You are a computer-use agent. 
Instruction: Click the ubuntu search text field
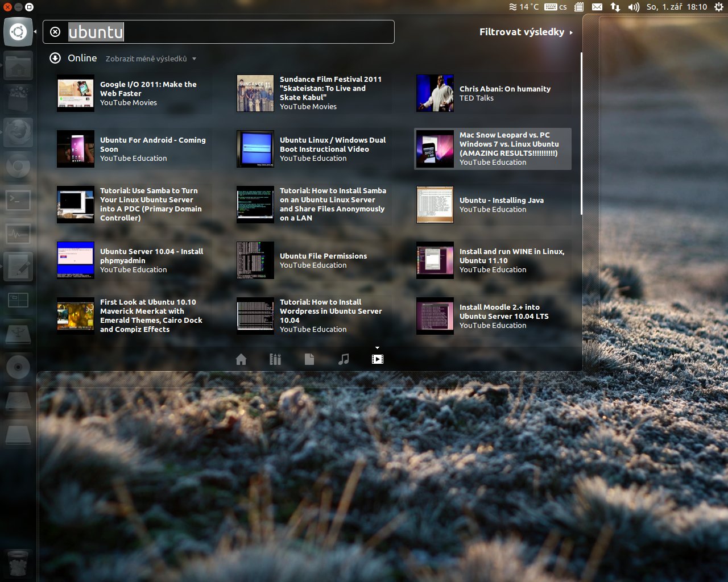click(227, 32)
